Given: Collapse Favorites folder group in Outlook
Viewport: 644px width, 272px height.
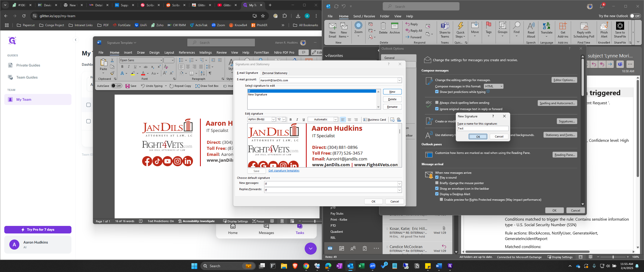Looking at the screenshot, I should (x=327, y=56).
